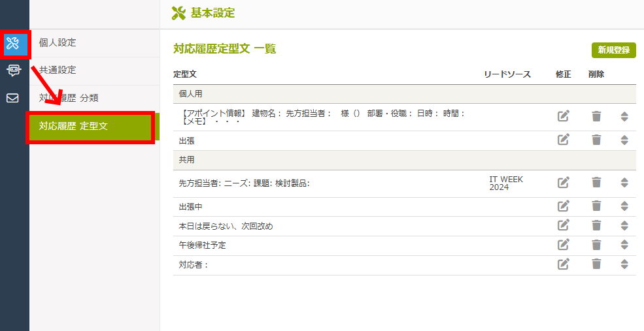This screenshot has width=644, height=331.
Task: Click sort arrows for 出張中 row
Action: coord(624,206)
